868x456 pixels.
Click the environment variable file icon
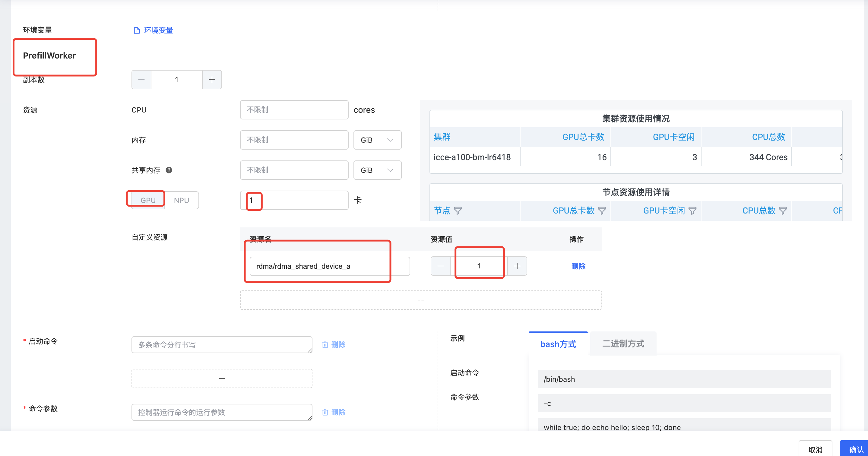[x=137, y=31]
